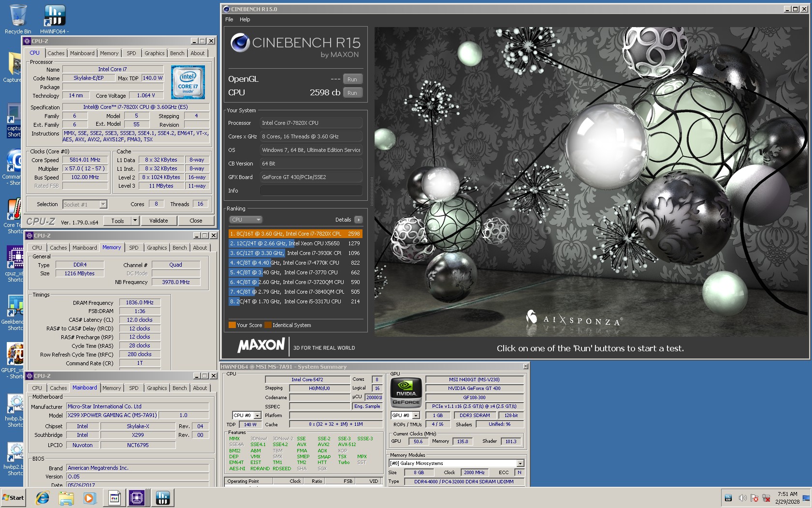Click the Info field in Your System
The width and height of the screenshot is (812, 508).
[311, 191]
